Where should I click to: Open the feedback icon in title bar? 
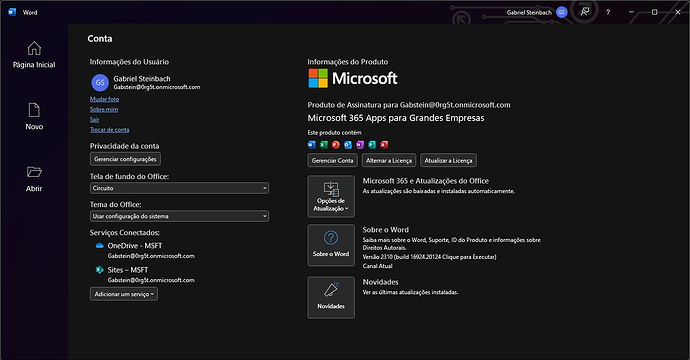584,12
